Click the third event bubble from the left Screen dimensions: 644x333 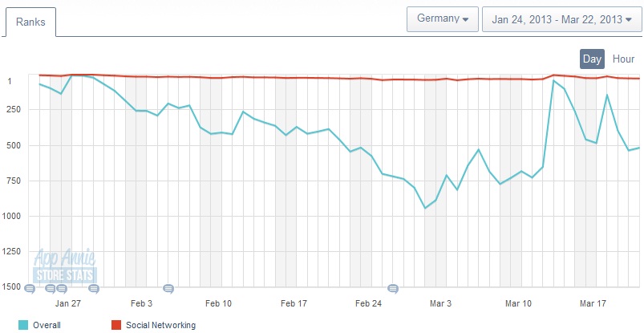coord(62,288)
